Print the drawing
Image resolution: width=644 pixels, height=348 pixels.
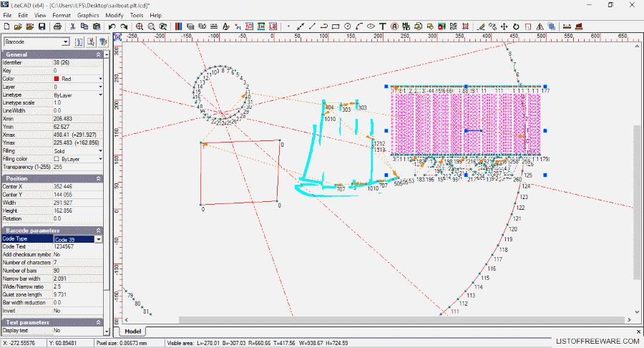(57, 26)
